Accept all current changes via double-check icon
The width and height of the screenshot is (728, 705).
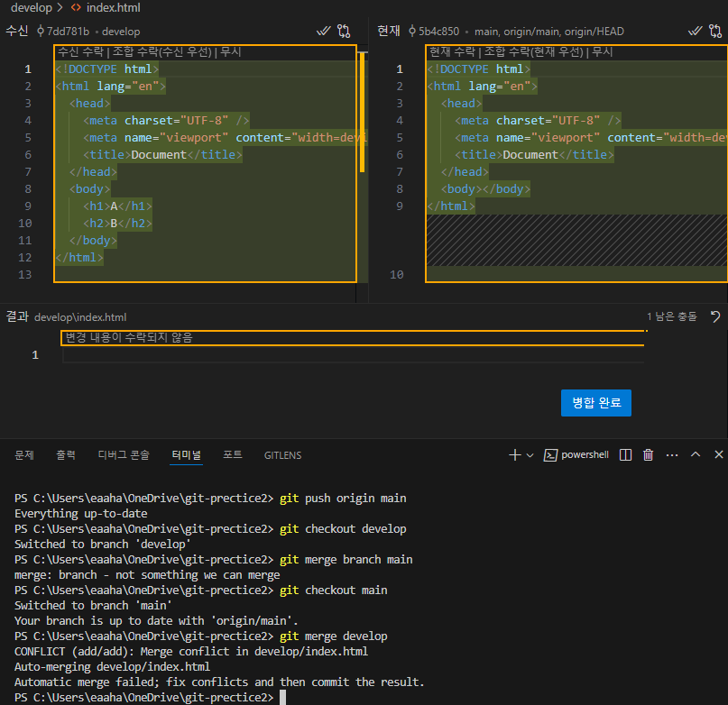point(695,31)
